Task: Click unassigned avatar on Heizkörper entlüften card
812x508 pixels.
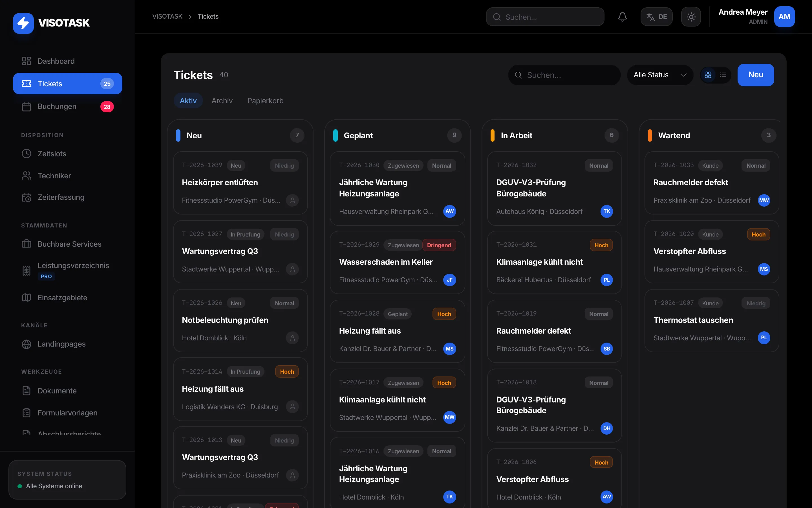Action: pos(292,201)
